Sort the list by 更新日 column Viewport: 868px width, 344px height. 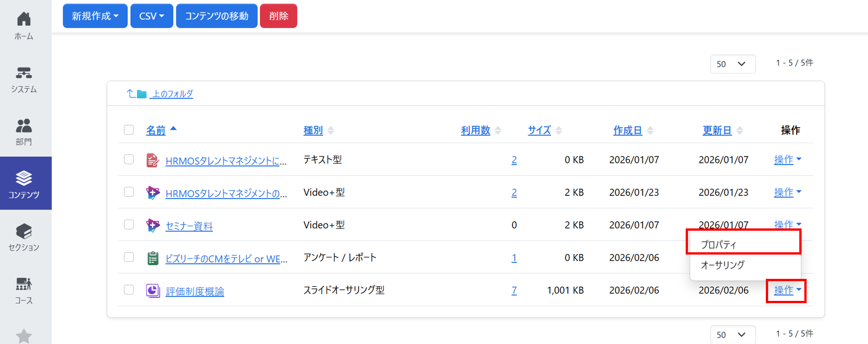coord(717,130)
